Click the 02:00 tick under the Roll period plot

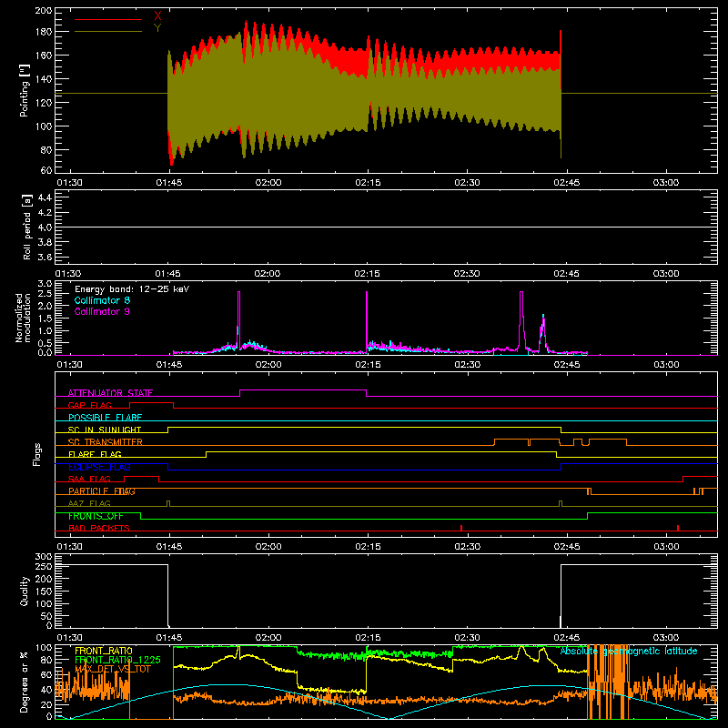(x=268, y=274)
